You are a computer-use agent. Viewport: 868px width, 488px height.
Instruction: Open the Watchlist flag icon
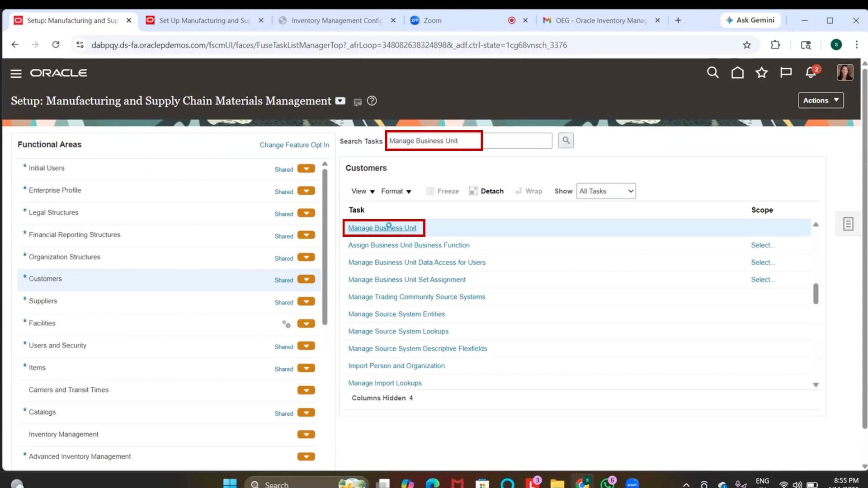[786, 73]
